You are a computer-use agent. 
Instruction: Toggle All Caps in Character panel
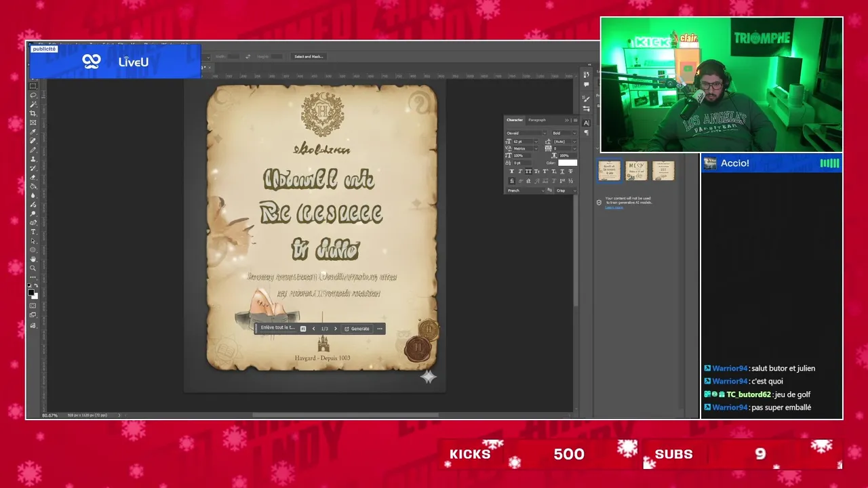pyautogui.click(x=528, y=171)
